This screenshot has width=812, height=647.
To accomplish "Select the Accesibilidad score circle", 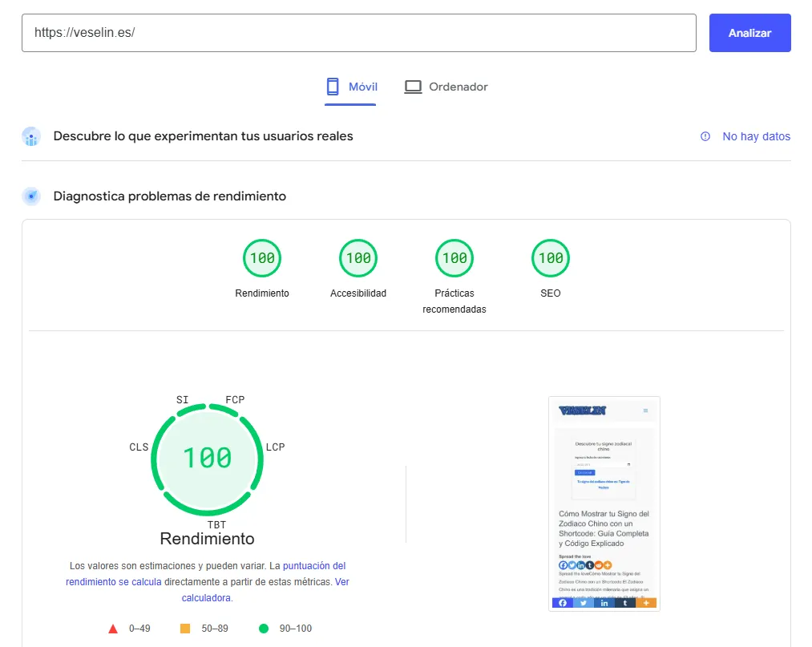I will click(358, 258).
